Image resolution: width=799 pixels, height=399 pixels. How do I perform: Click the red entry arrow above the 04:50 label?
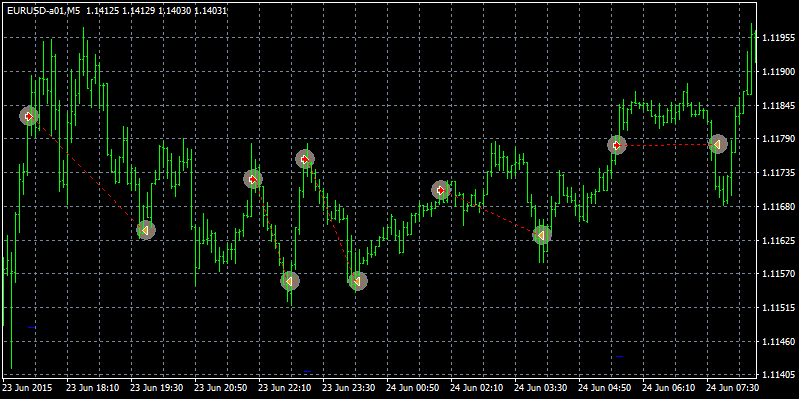[x=617, y=145]
